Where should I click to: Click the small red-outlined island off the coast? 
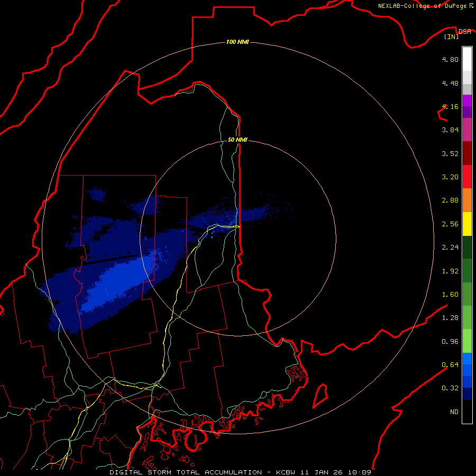click(x=321, y=396)
